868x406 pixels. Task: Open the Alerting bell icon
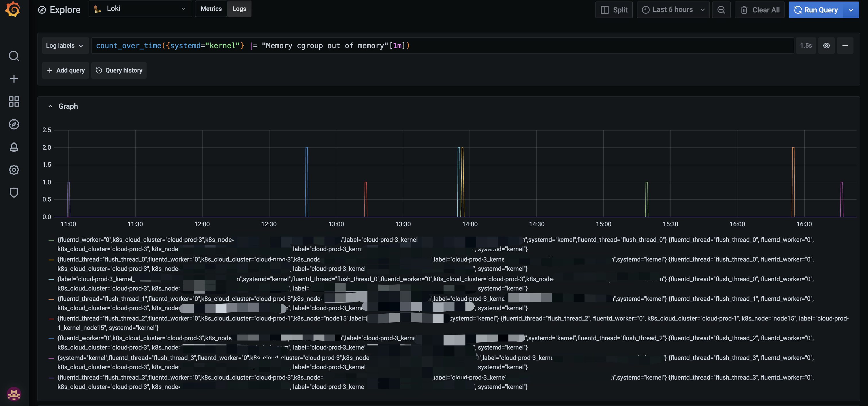(14, 147)
